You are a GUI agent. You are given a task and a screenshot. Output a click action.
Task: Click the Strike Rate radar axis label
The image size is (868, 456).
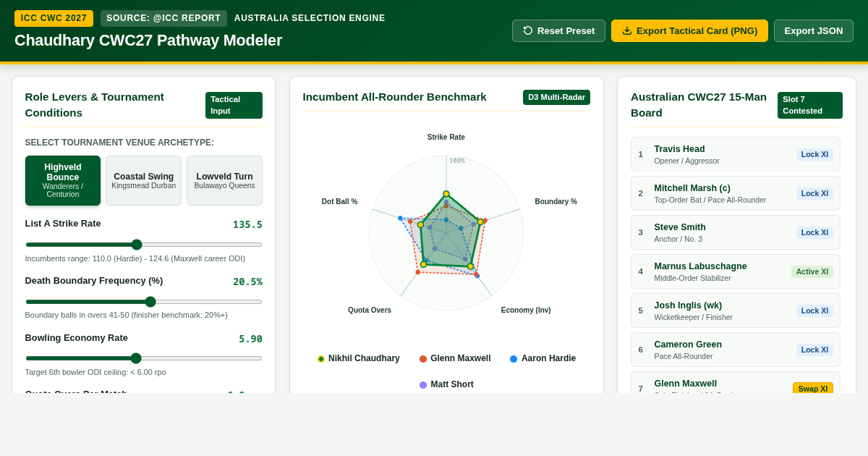(x=446, y=137)
